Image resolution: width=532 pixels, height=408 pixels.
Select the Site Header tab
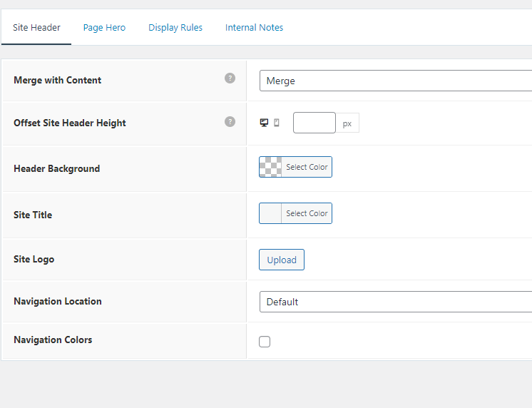(x=36, y=28)
